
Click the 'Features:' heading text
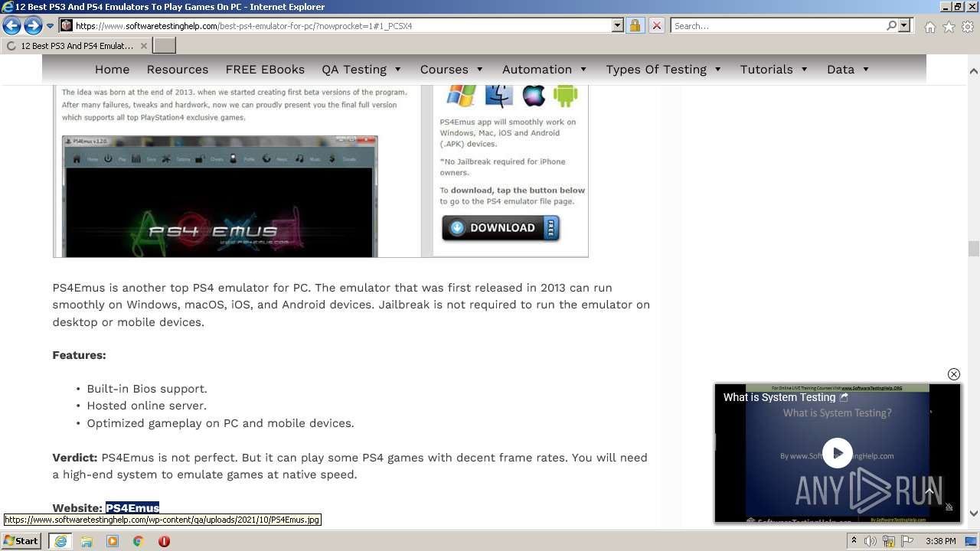(79, 355)
